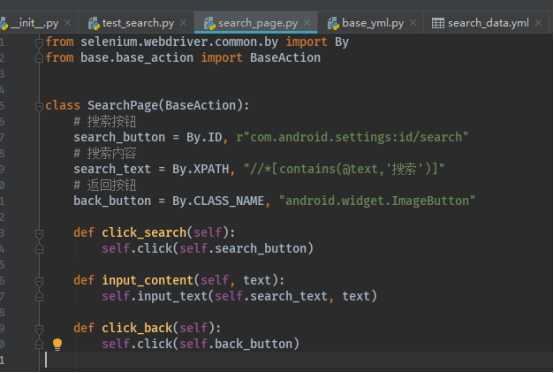Click the yellow lightbulb intention icon
Image resolution: width=554 pixels, height=373 pixels.
click(x=57, y=344)
